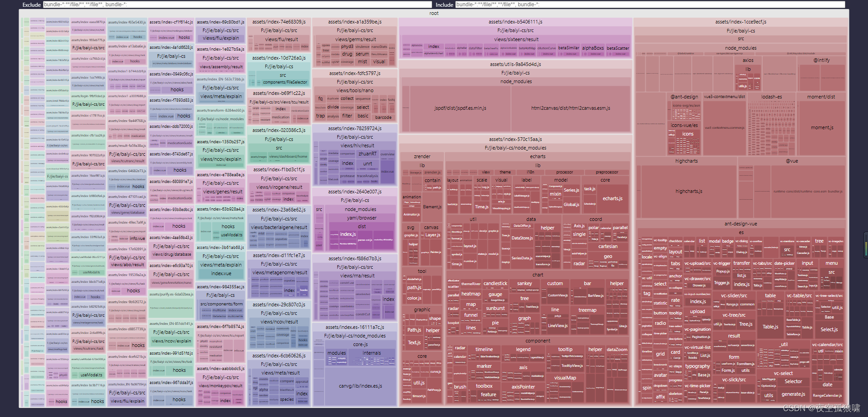868x417 pixels.
Task: Click the internals block under core-js
Action: coord(372,353)
